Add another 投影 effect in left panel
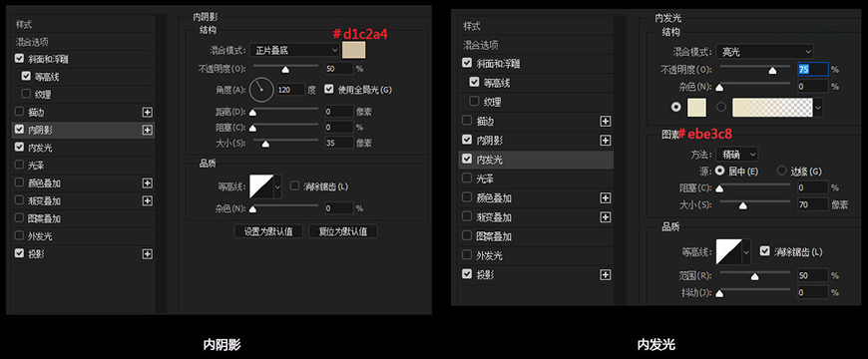 pos(148,254)
